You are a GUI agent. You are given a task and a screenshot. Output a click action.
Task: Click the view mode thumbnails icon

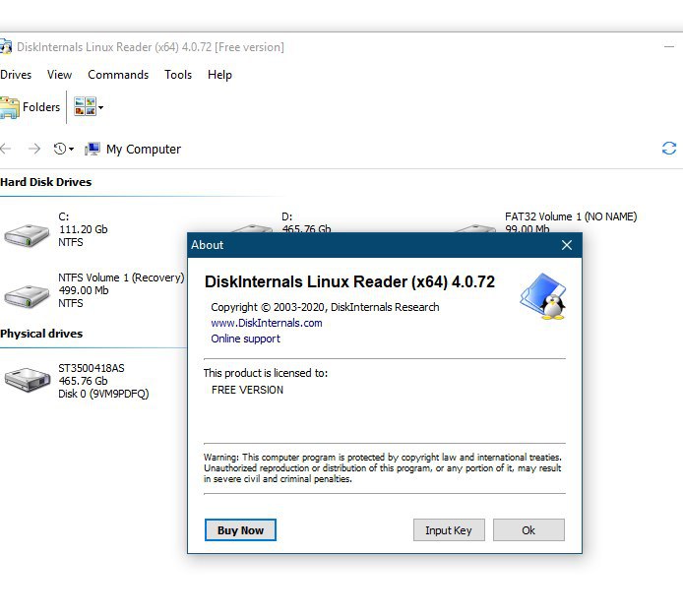pyautogui.click(x=85, y=106)
